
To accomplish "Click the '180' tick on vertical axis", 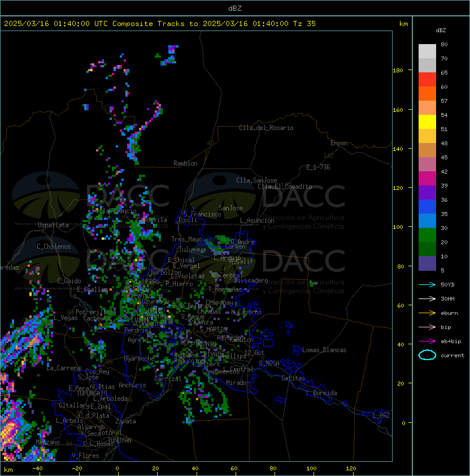I will tap(398, 71).
